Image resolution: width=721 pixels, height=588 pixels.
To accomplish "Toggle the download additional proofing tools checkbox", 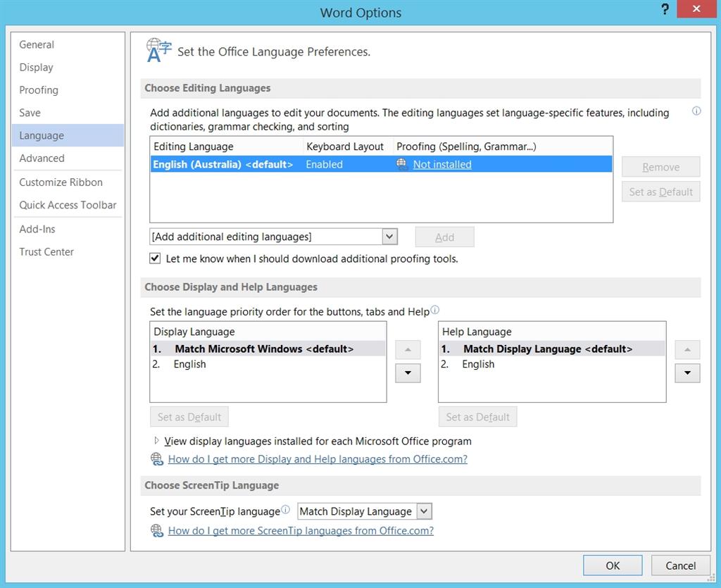I will pyautogui.click(x=155, y=258).
